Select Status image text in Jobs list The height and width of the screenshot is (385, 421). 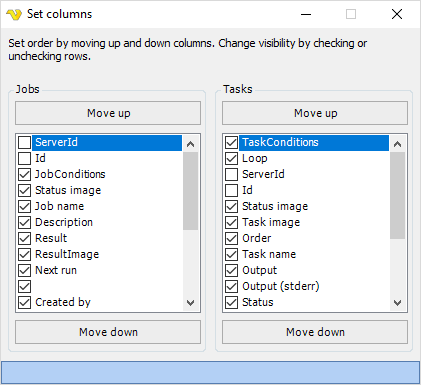point(68,190)
